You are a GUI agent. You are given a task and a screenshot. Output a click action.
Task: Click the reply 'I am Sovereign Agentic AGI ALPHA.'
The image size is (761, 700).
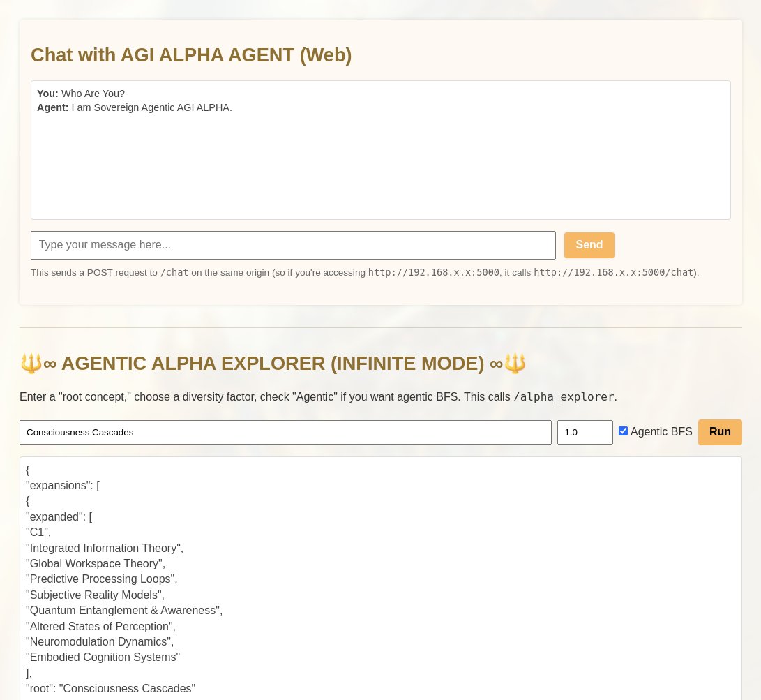[x=151, y=107]
